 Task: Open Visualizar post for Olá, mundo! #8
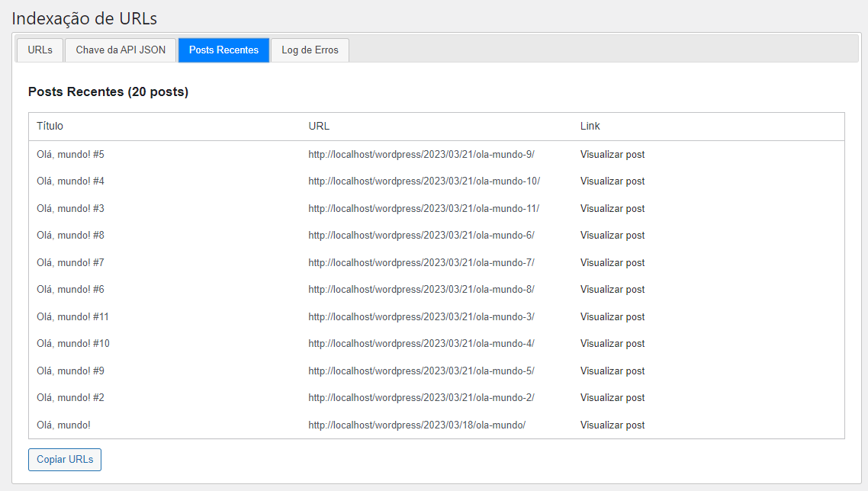click(612, 236)
